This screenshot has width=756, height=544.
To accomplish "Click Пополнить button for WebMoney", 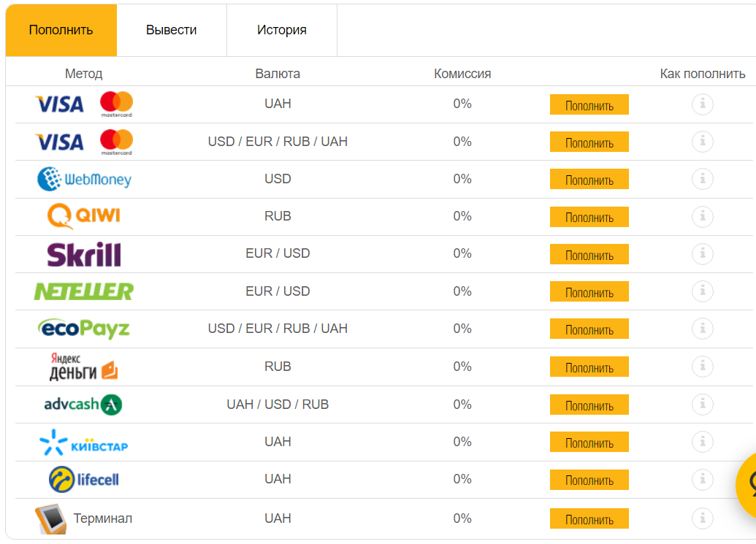I will coord(589,179).
